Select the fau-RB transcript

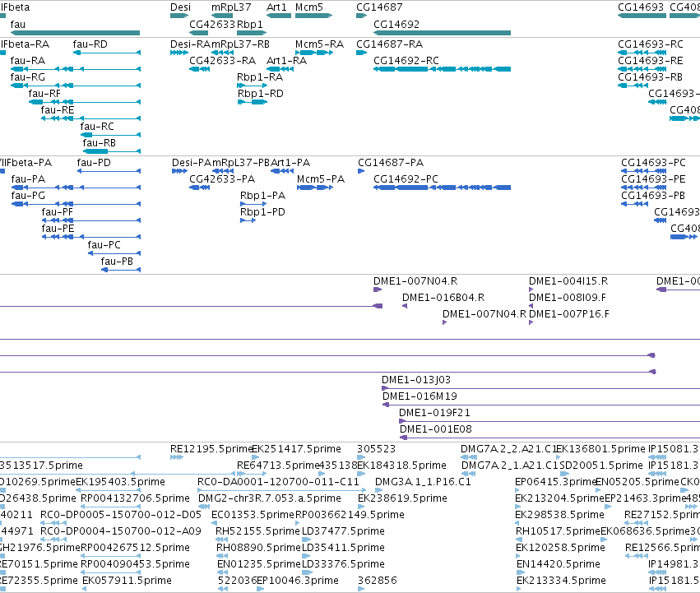point(112,151)
